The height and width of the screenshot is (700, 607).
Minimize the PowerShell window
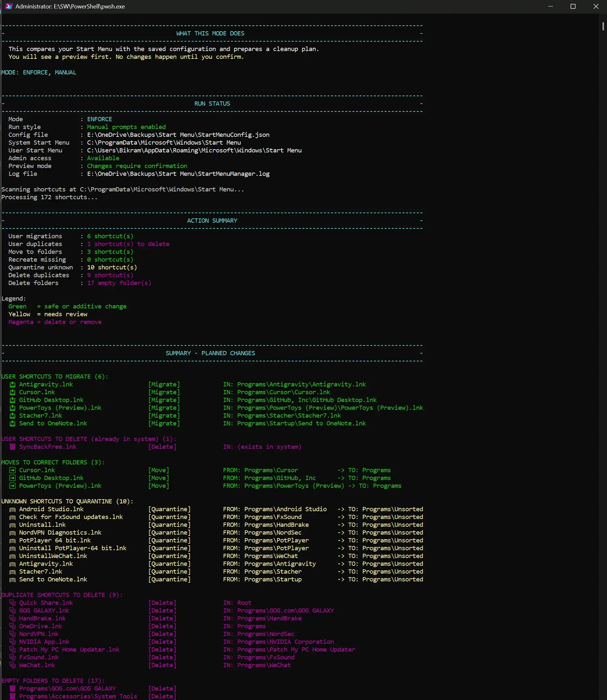pyautogui.click(x=550, y=6)
